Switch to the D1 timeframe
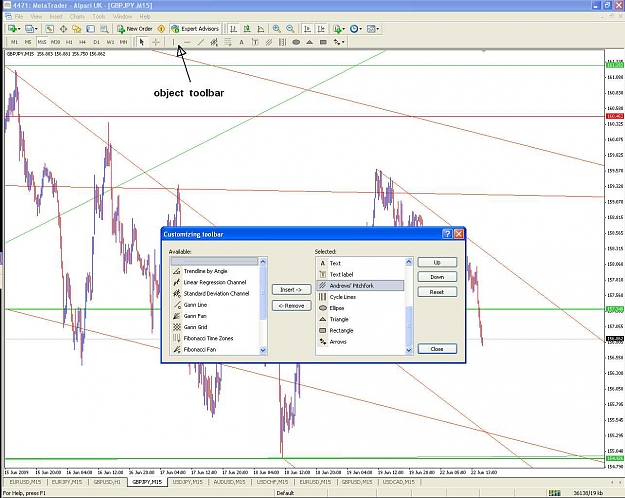 tap(96, 42)
